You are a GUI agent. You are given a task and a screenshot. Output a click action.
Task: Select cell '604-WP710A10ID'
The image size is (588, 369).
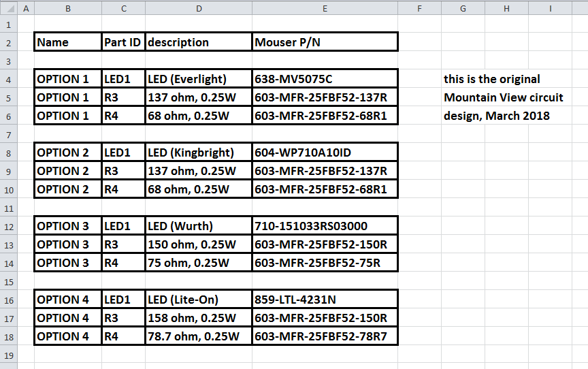point(325,153)
